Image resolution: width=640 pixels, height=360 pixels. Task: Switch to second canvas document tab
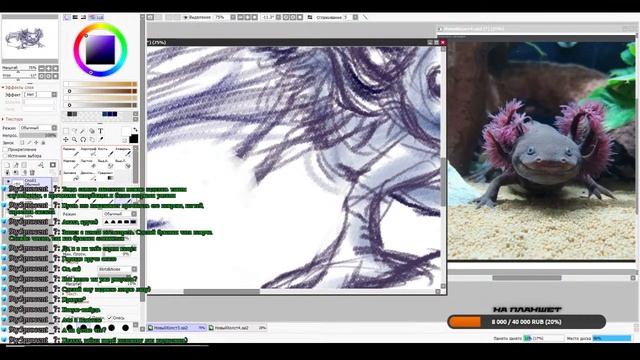(x=237, y=328)
